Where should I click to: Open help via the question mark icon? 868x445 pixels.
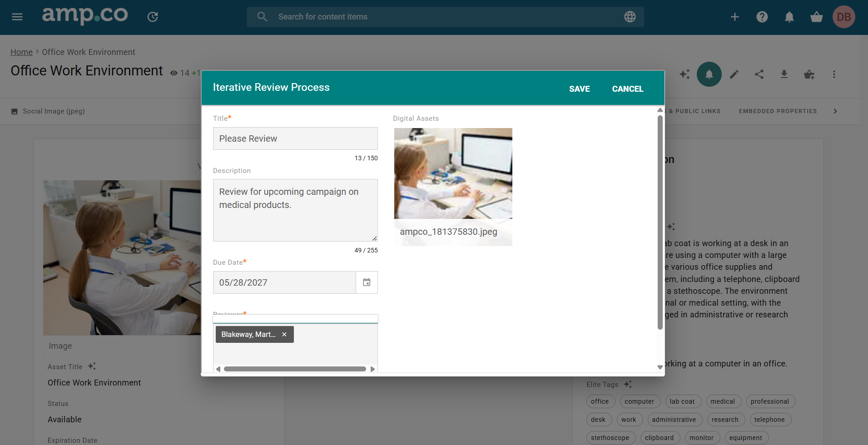762,17
